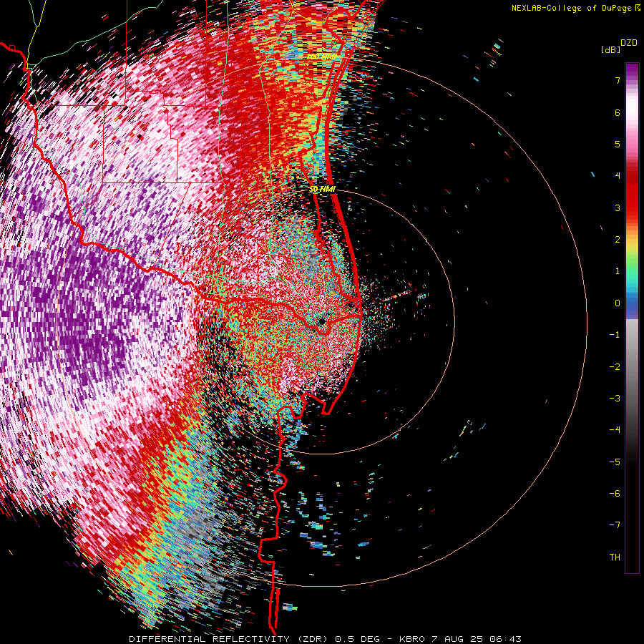The width and height of the screenshot is (644, 644).
Task: Click the -7 tick label on scale
Action: pos(615,525)
